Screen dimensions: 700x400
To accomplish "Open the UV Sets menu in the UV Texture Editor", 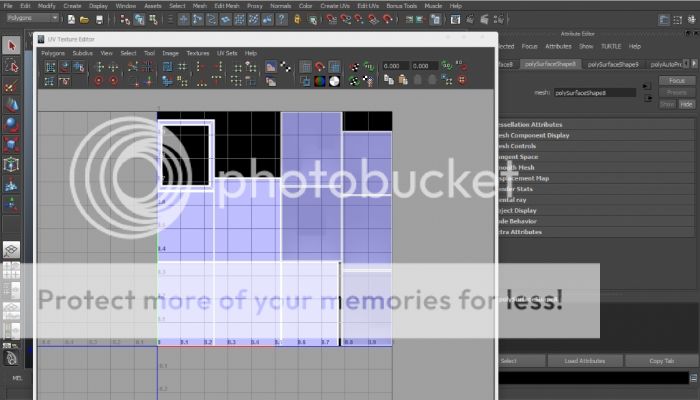I will click(x=227, y=53).
